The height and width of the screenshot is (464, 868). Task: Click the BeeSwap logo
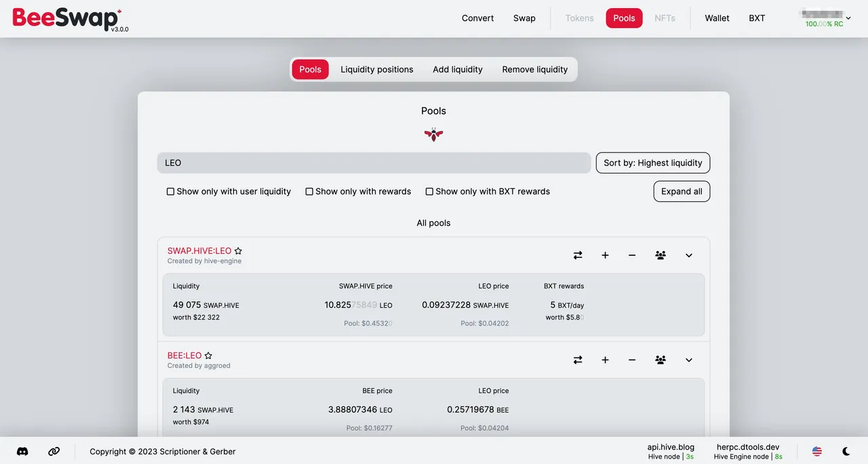click(66, 18)
